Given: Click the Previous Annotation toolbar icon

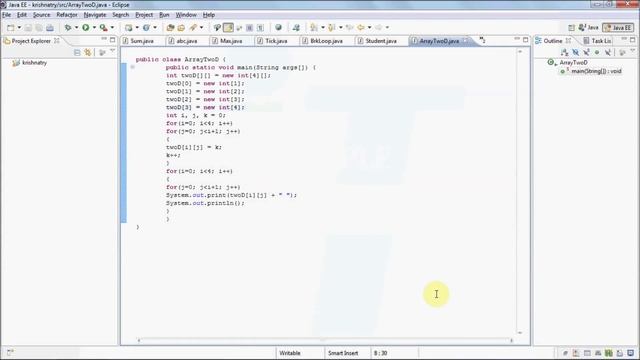Looking at the screenshot, I should 332,28.
